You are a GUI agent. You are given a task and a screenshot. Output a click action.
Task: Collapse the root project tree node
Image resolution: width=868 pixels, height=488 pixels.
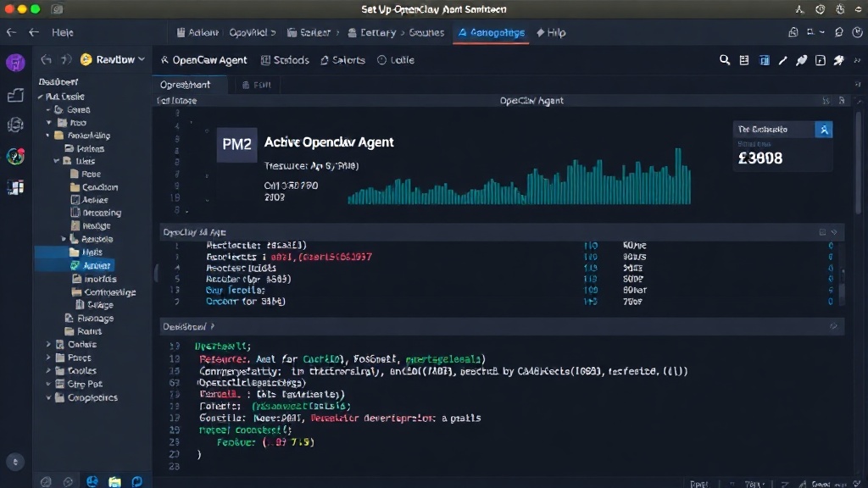click(41, 97)
